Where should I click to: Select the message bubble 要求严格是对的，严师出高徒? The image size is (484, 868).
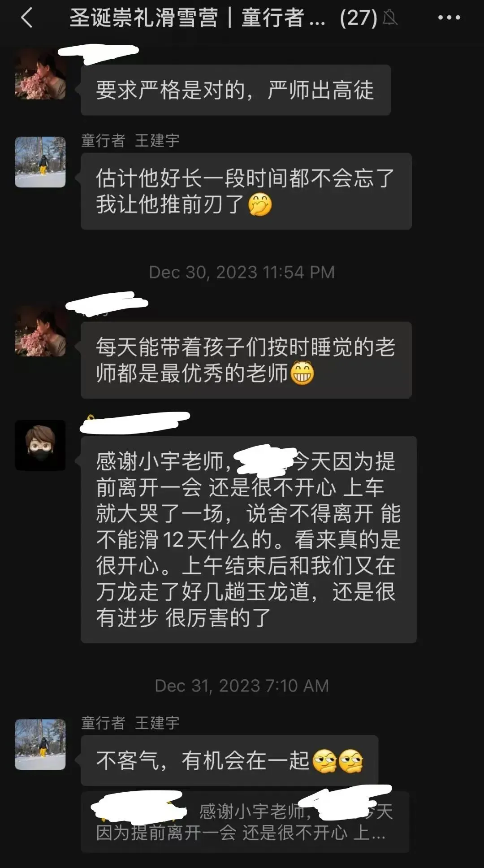click(x=236, y=90)
